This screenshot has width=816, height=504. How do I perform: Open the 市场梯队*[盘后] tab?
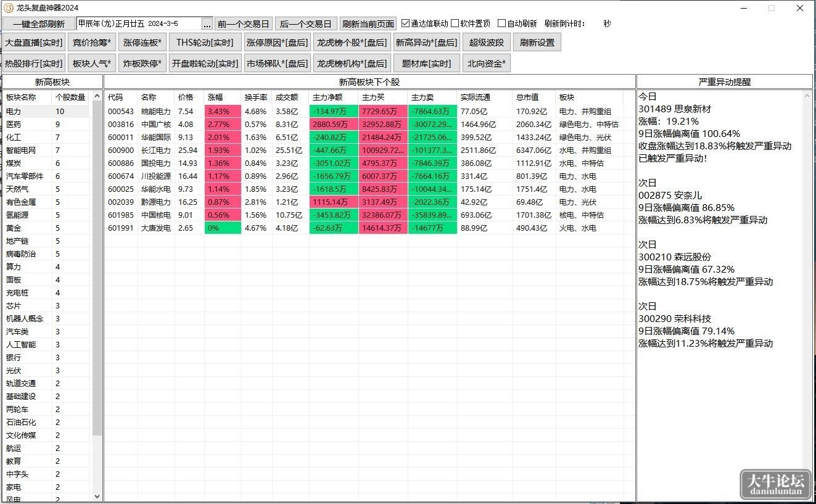[x=277, y=63]
